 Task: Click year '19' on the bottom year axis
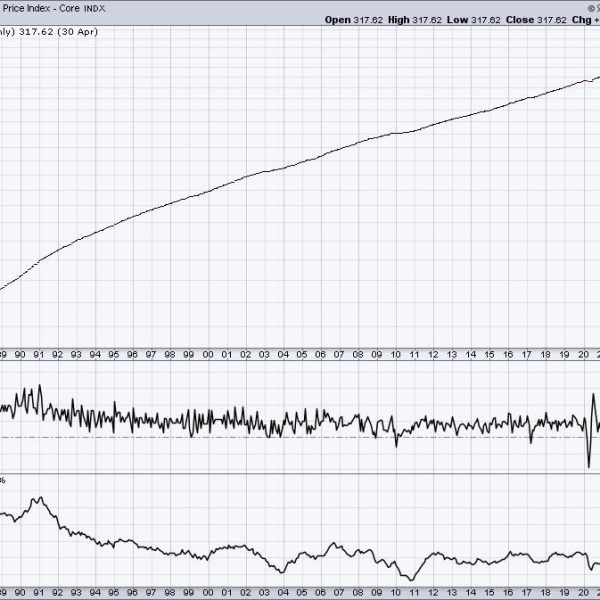pyautogui.click(x=564, y=593)
